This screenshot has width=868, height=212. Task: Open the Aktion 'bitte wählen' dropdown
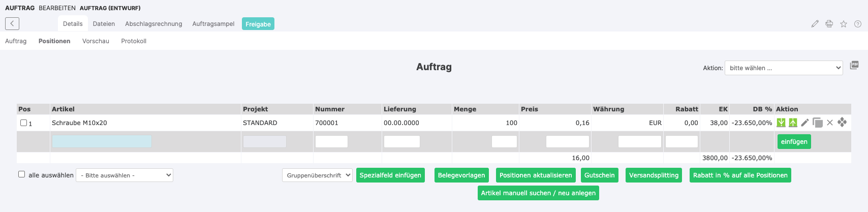pyautogui.click(x=784, y=68)
